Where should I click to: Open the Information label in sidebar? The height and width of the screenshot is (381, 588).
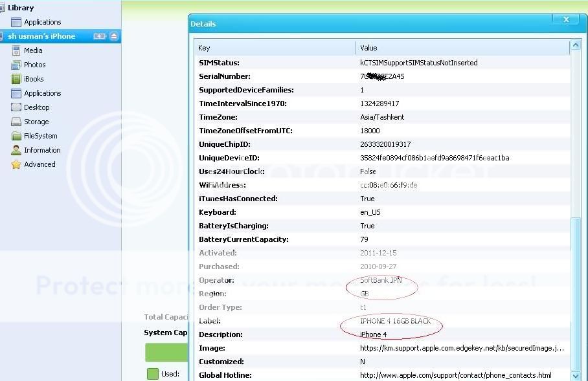click(x=42, y=150)
